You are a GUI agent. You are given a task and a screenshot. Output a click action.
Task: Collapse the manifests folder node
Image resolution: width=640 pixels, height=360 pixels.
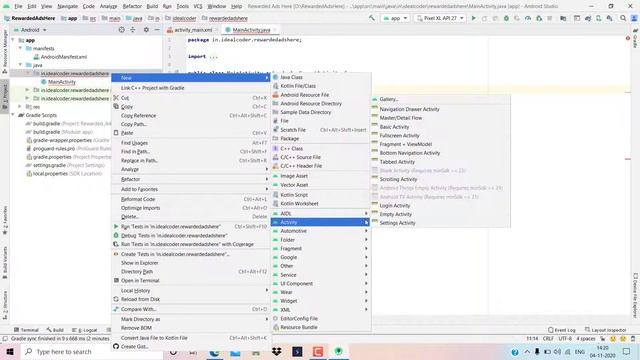coord(20,48)
